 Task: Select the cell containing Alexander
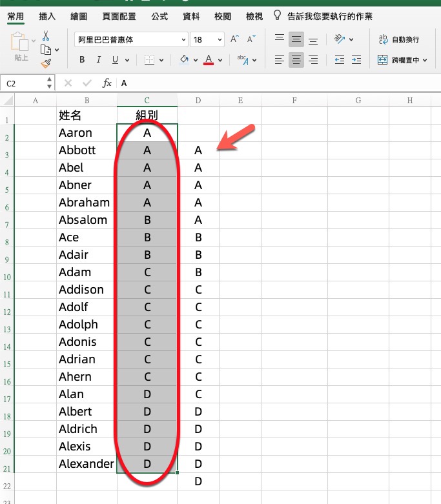87,464
